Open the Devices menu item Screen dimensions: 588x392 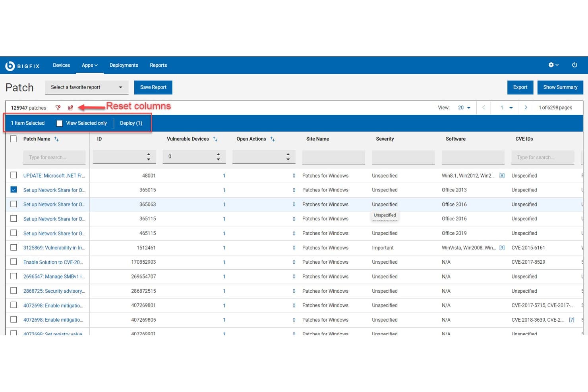click(61, 65)
